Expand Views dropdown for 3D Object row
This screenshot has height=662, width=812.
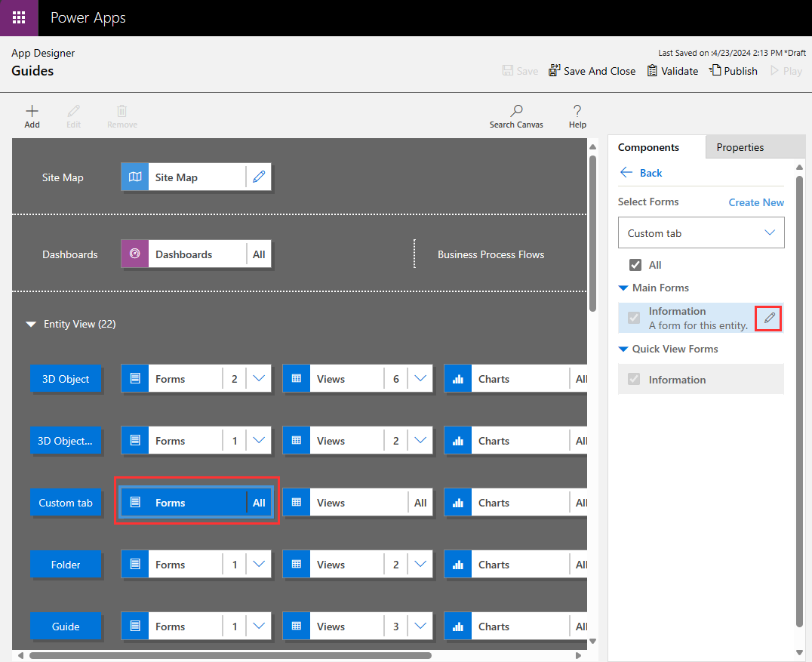click(420, 378)
